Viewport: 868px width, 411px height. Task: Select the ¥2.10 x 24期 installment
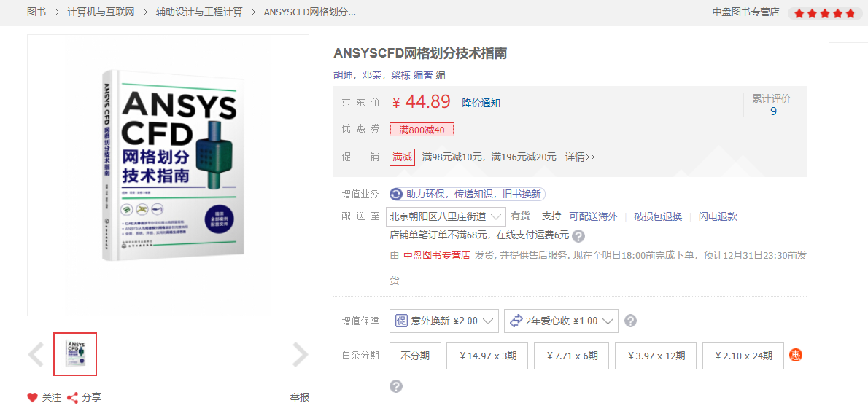tap(743, 356)
